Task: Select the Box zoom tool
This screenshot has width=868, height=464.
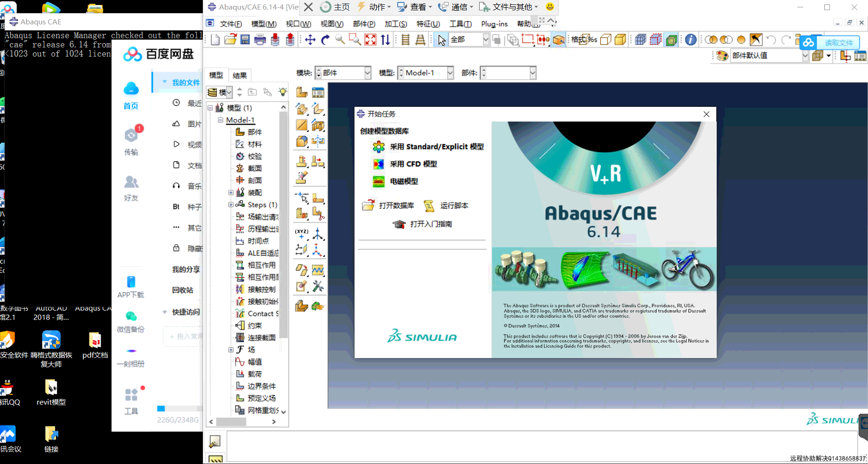Action: click(x=355, y=40)
